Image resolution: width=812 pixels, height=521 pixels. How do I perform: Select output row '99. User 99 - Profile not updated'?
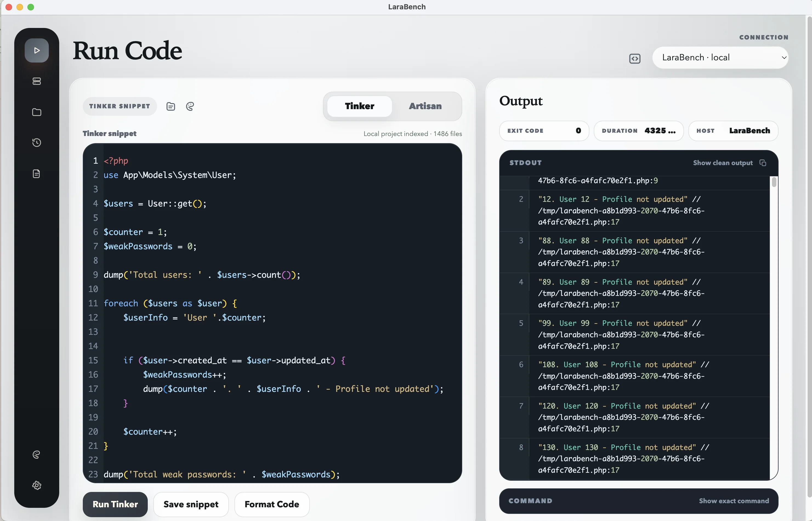[635, 335]
